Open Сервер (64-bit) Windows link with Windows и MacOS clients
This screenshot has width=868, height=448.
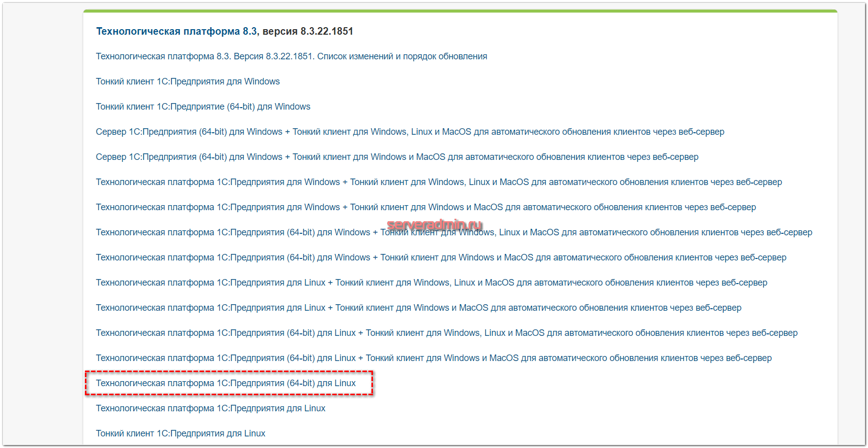click(397, 157)
